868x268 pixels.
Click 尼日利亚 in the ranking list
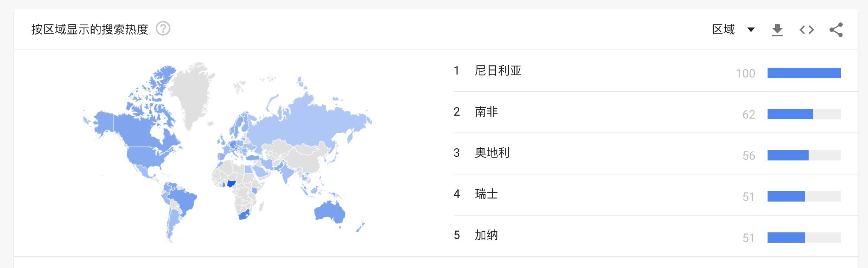(498, 70)
